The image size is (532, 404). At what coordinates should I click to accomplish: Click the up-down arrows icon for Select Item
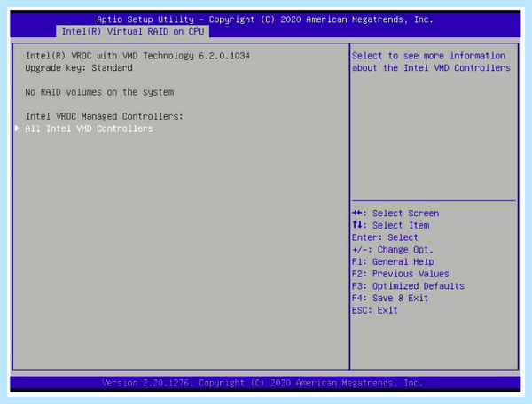point(357,224)
